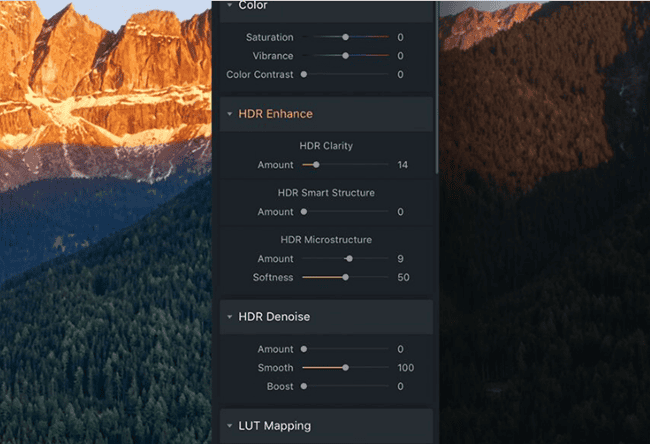
Task: Collapse the LUT Mapping section triangle
Action: 230,426
